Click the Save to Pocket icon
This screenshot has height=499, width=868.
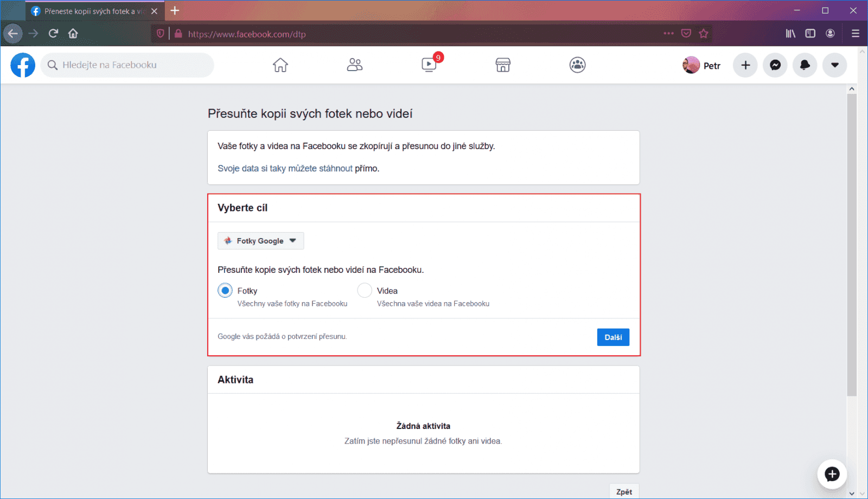pos(686,34)
